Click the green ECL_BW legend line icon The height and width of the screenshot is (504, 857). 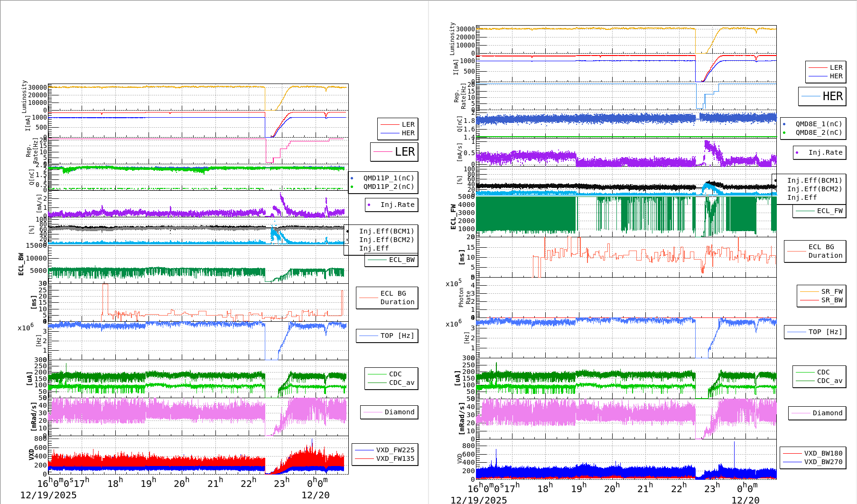tap(377, 260)
